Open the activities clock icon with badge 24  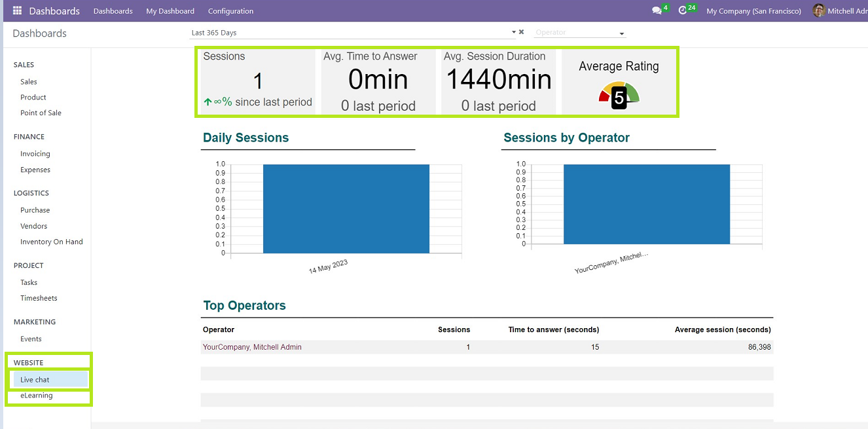tap(683, 11)
